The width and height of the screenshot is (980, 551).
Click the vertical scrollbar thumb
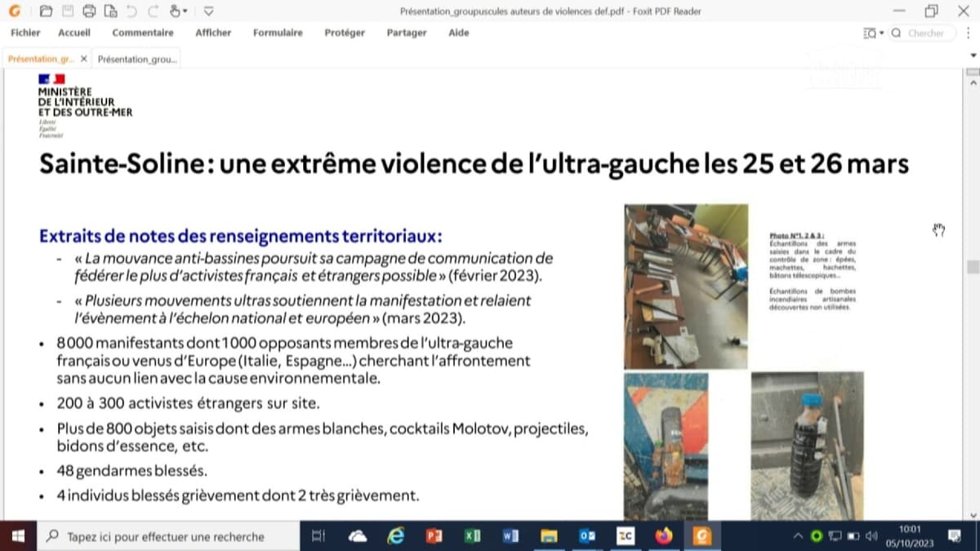pos(972,267)
